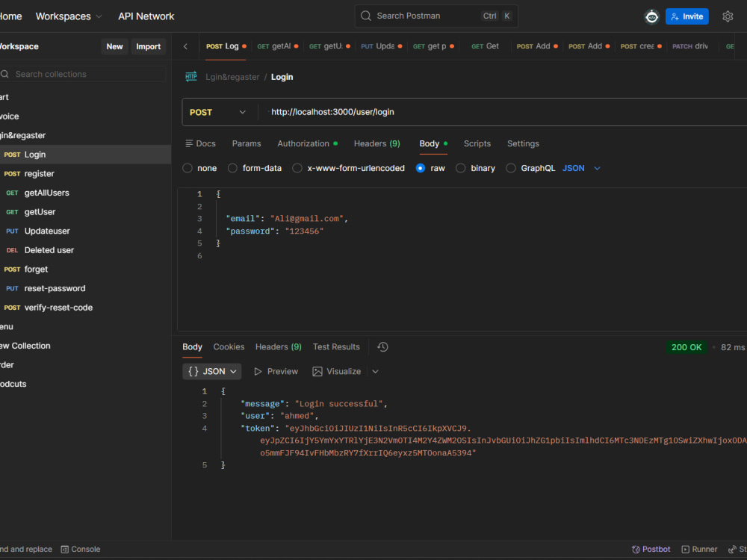Open the Postbot robot icon in header
The width and height of the screenshot is (747, 560).
click(651, 16)
